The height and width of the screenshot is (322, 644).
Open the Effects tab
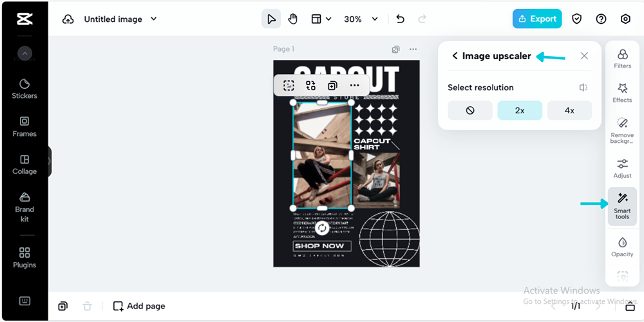tap(622, 93)
